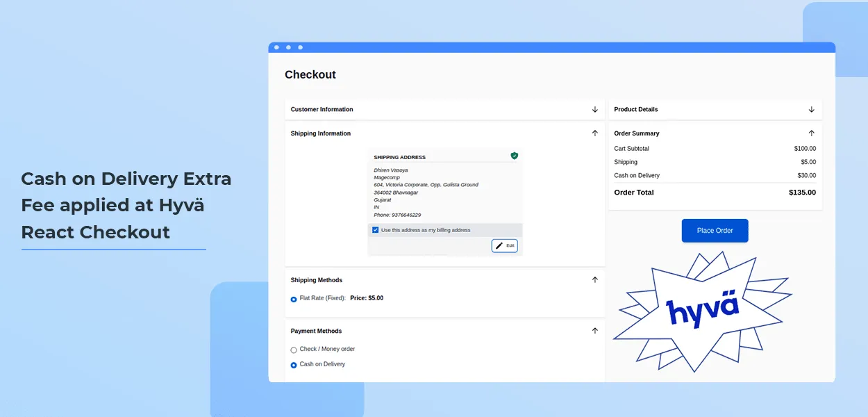Collapse the Payment Methods section arrow
The width and height of the screenshot is (868, 417).
(594, 331)
